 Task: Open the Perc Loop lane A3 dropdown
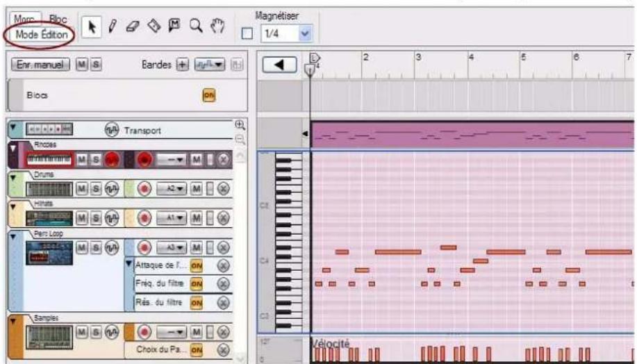tap(172, 247)
